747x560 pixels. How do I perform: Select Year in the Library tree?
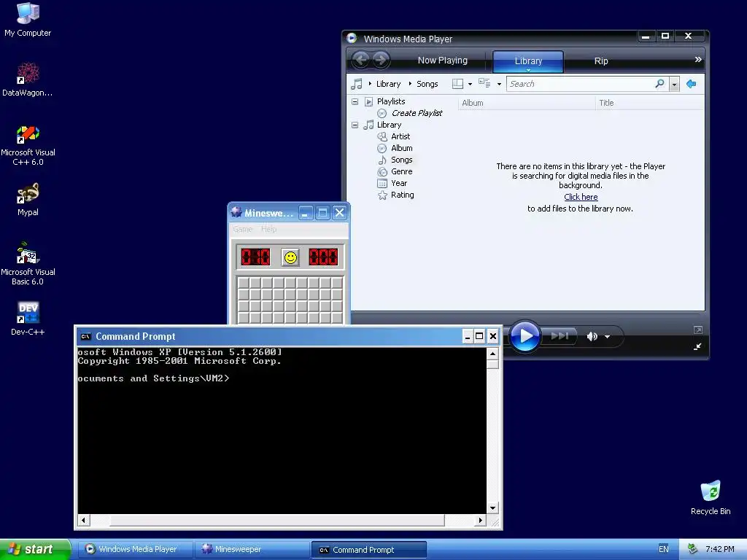399,183
